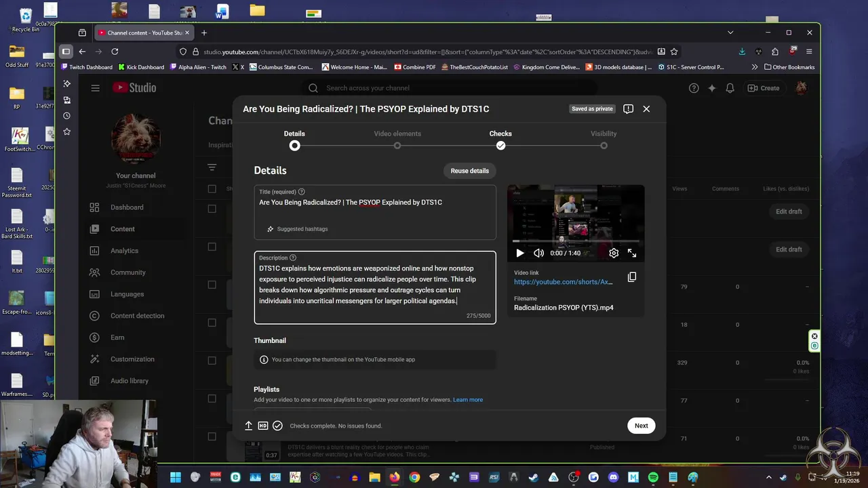Open Discord from the taskbar

point(614,477)
